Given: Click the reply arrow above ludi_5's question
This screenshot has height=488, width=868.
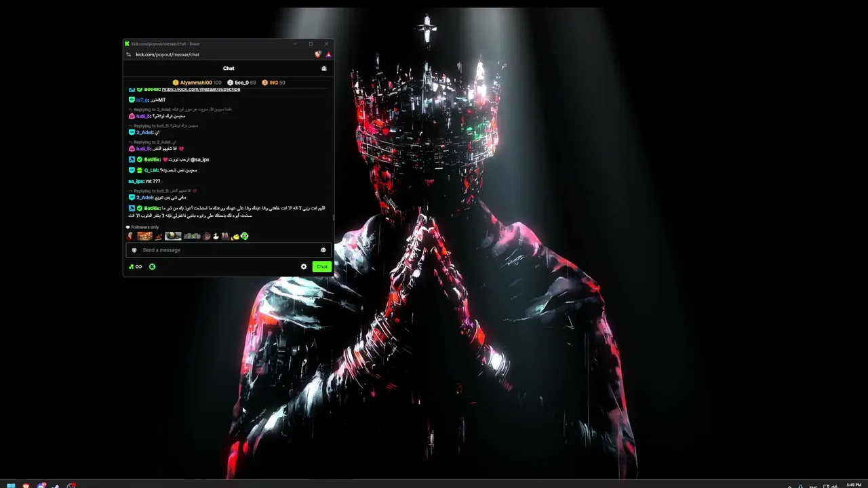Looking at the screenshot, I should [130, 110].
